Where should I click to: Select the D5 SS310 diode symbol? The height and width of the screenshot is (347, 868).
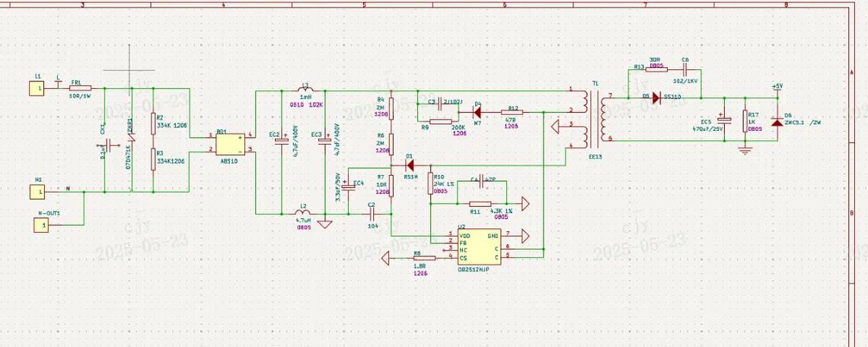tap(657, 98)
